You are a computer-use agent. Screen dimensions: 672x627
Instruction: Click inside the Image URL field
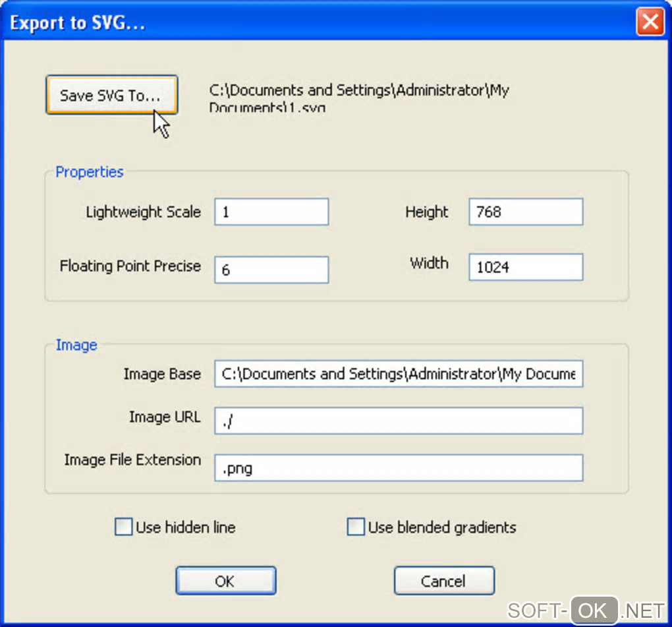tap(398, 421)
